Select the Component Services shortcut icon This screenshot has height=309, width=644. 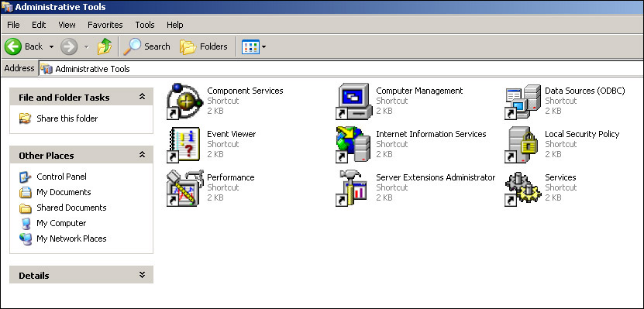(184, 101)
